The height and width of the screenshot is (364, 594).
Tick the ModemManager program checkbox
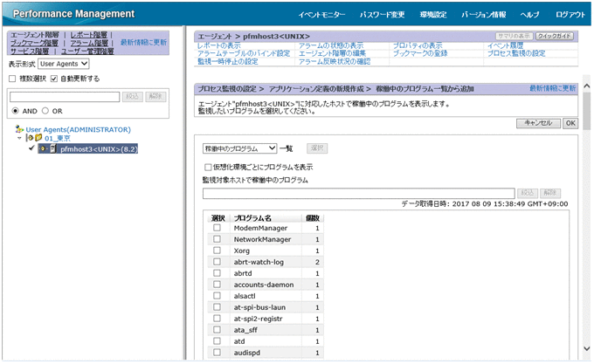pos(217,228)
